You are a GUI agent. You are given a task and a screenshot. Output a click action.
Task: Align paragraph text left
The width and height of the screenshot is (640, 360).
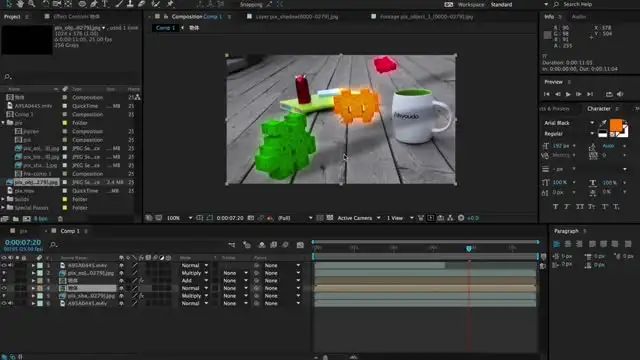coord(556,244)
